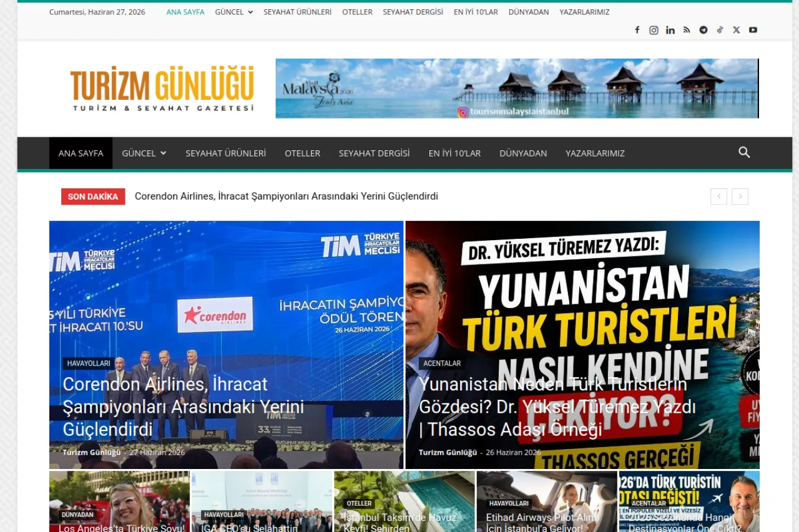Click OTELLER tag on Taksim pool card
Screen dimensions: 799x532
point(359,503)
